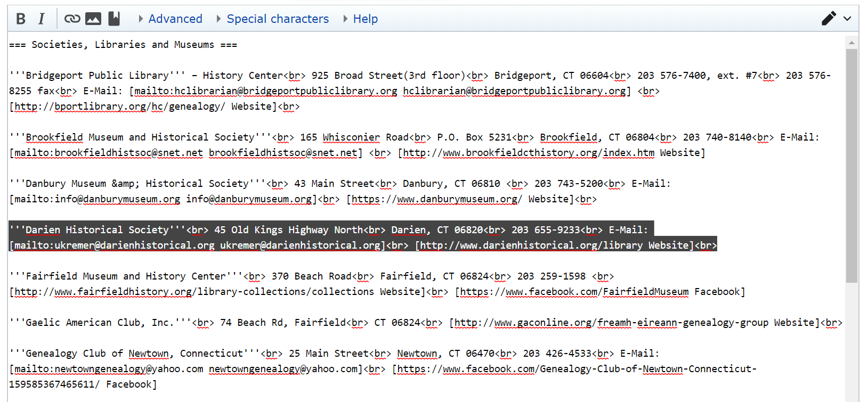Click the vertical scrollbar thumb
This screenshot has width=868, height=402.
pyautogui.click(x=851, y=166)
